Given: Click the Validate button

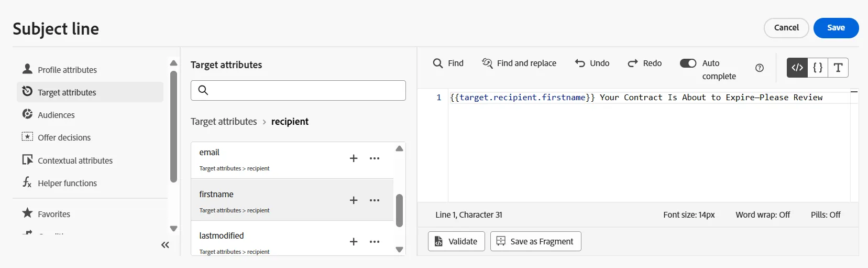Looking at the screenshot, I should [457, 241].
